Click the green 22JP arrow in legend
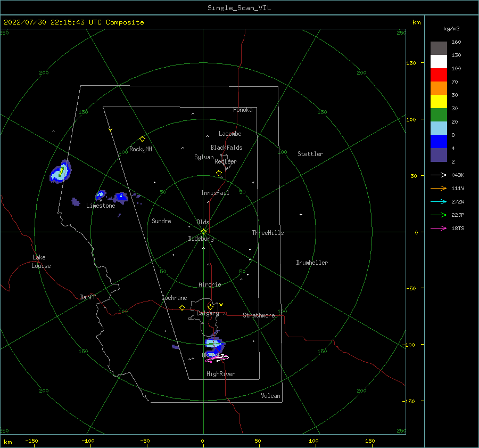This screenshot has height=448, width=479. point(439,215)
